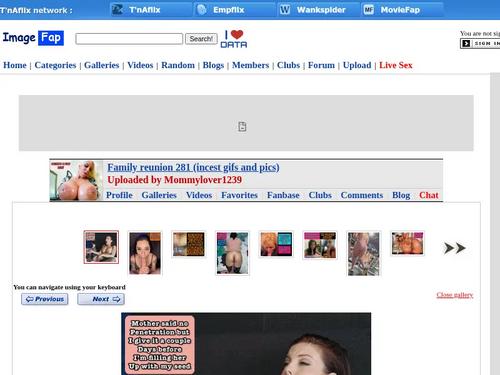
Task: Click the page's vertical scrollbar
Action: coord(495,223)
